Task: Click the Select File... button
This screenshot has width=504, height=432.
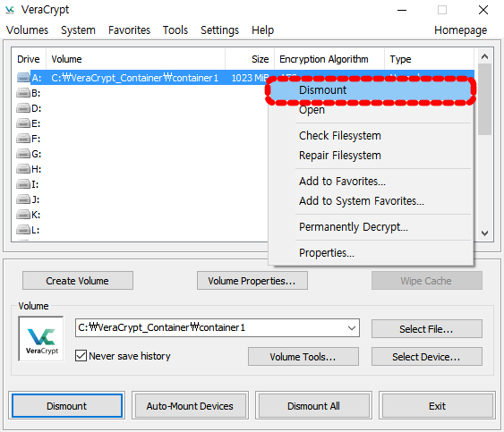Action: point(426,329)
